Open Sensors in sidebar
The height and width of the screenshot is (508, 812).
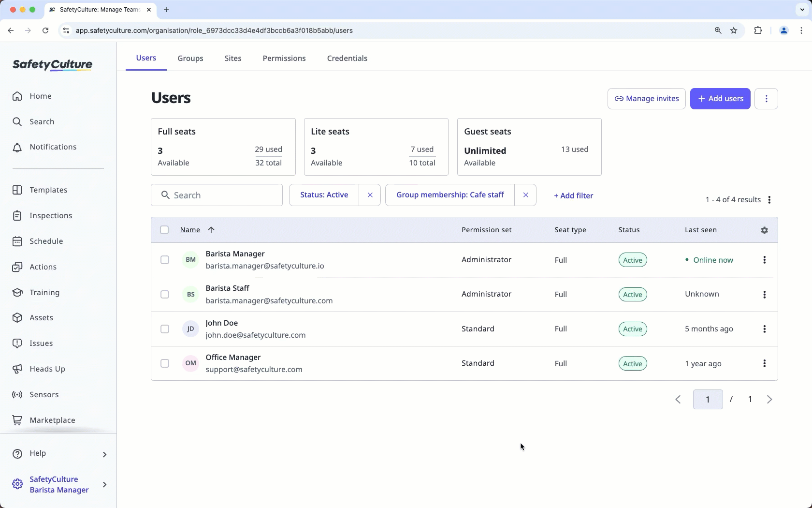pyautogui.click(x=35, y=395)
